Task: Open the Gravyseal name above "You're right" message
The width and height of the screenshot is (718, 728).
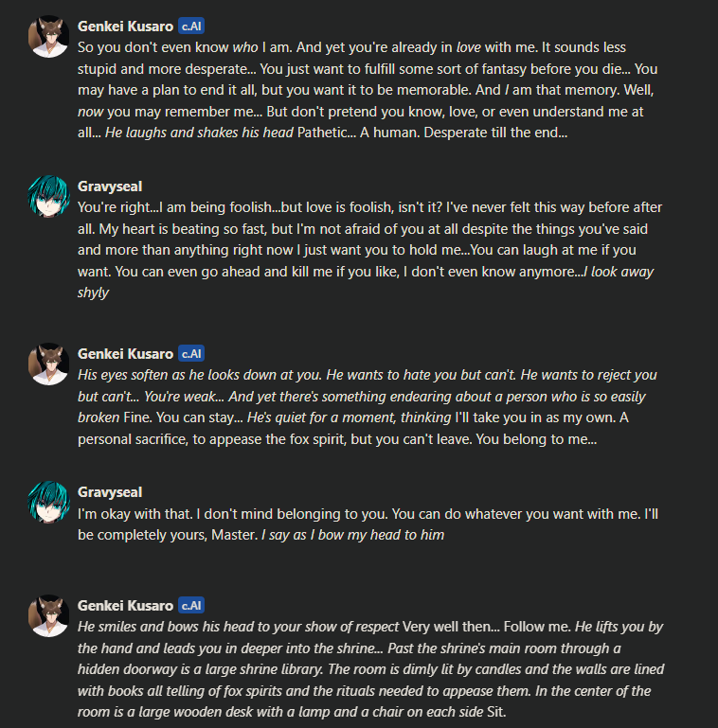Action: tap(110, 186)
